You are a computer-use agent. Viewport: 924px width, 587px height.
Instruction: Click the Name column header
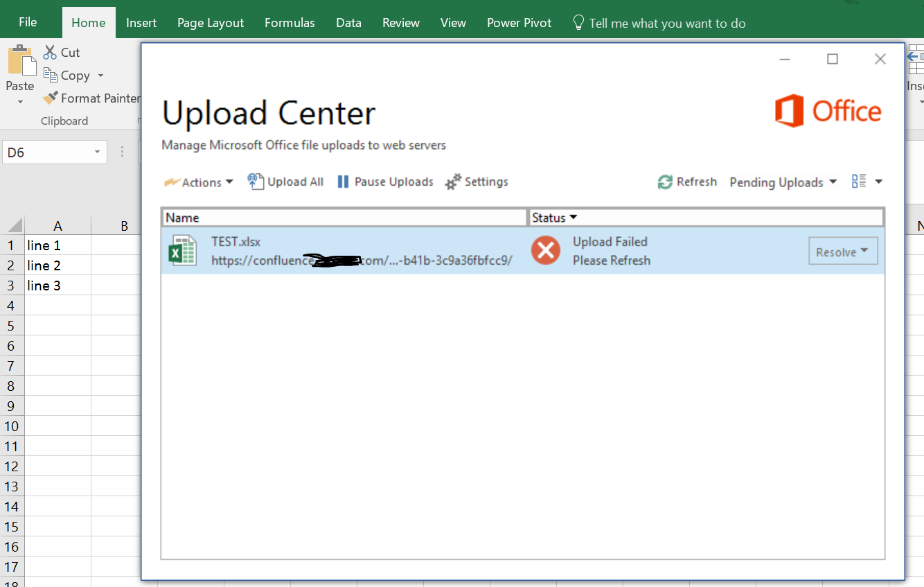[x=344, y=218]
